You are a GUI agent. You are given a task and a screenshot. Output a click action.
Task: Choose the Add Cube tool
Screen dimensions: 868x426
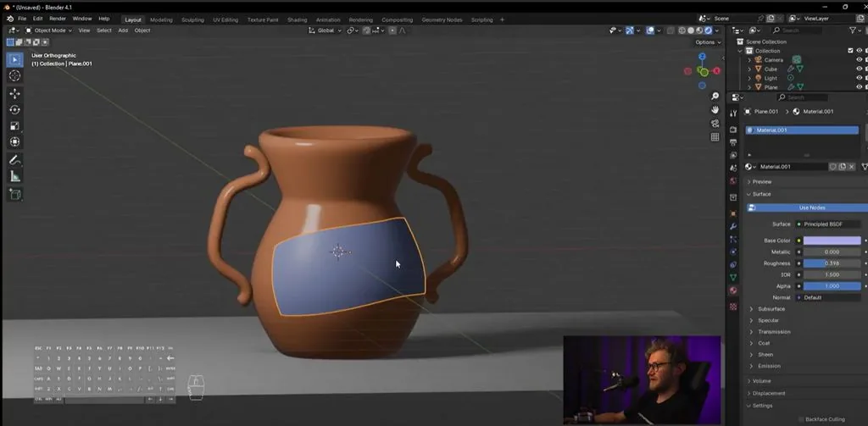[15, 194]
